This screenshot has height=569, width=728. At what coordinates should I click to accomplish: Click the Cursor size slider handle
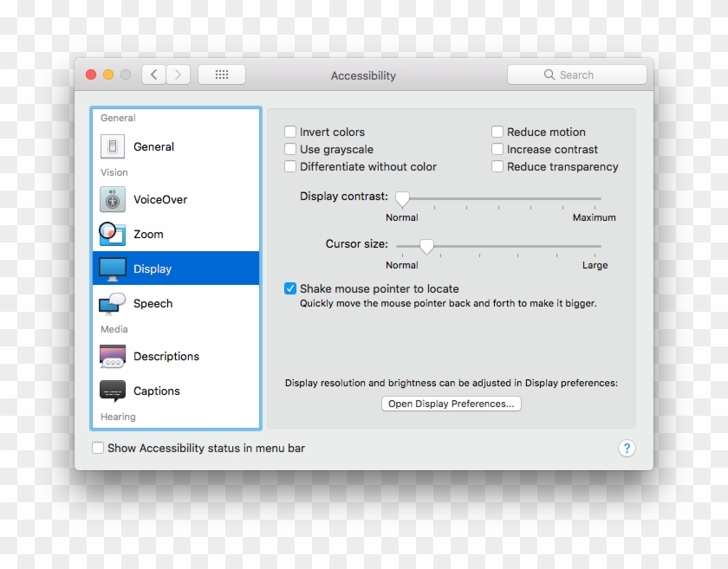point(426,247)
